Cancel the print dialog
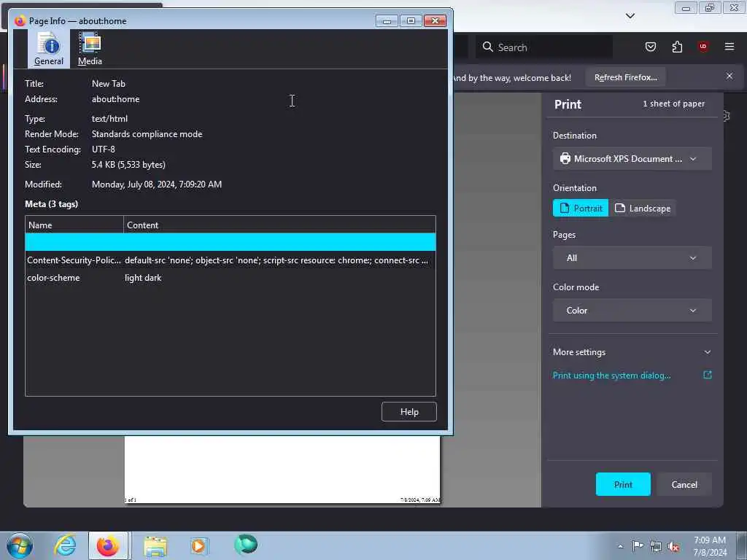 pos(684,484)
